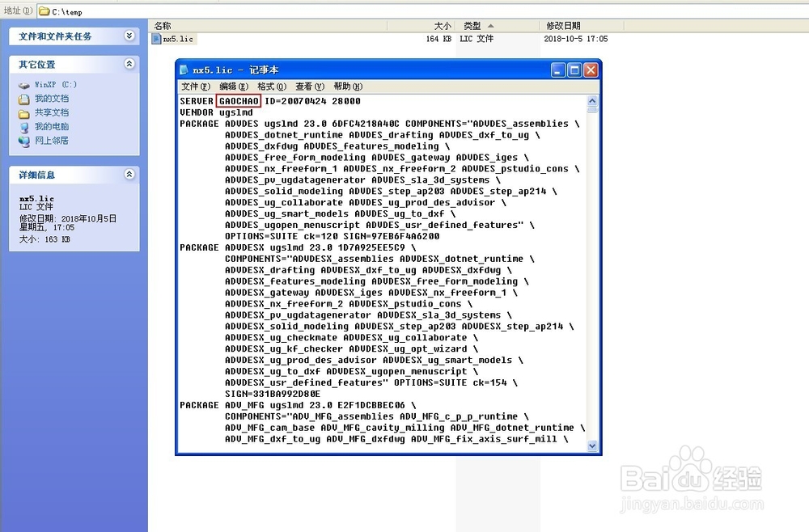The height and width of the screenshot is (532, 809).
Task: Expand the 文件和文件夹任务 panel
Action: point(129,36)
